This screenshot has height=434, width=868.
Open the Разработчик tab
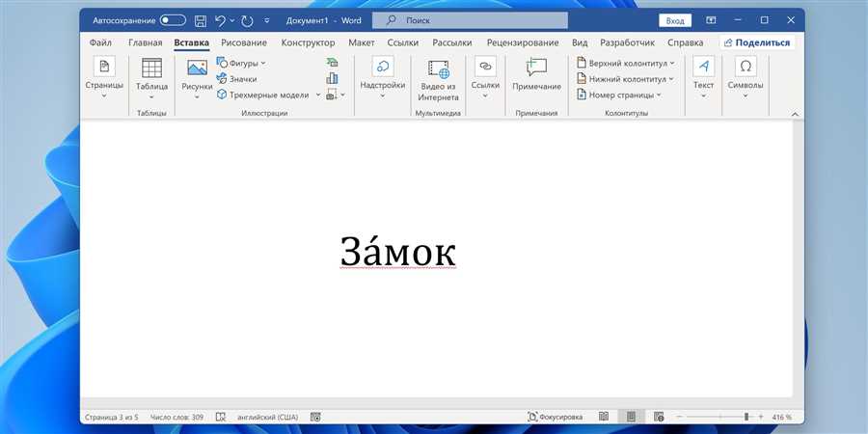[627, 42]
